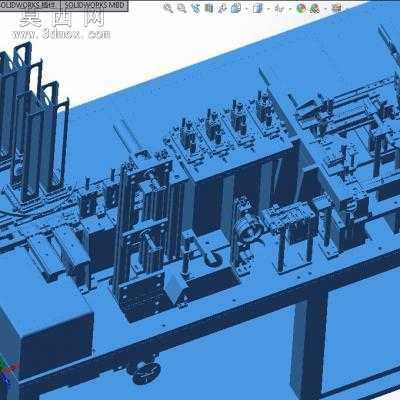Go back to the Previous View
This screenshot has height=400, width=400.
click(196, 8)
